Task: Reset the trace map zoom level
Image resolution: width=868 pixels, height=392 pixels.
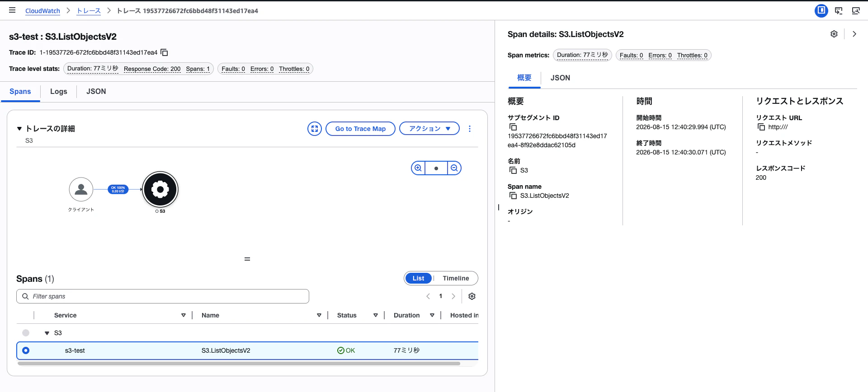Action: 436,168
